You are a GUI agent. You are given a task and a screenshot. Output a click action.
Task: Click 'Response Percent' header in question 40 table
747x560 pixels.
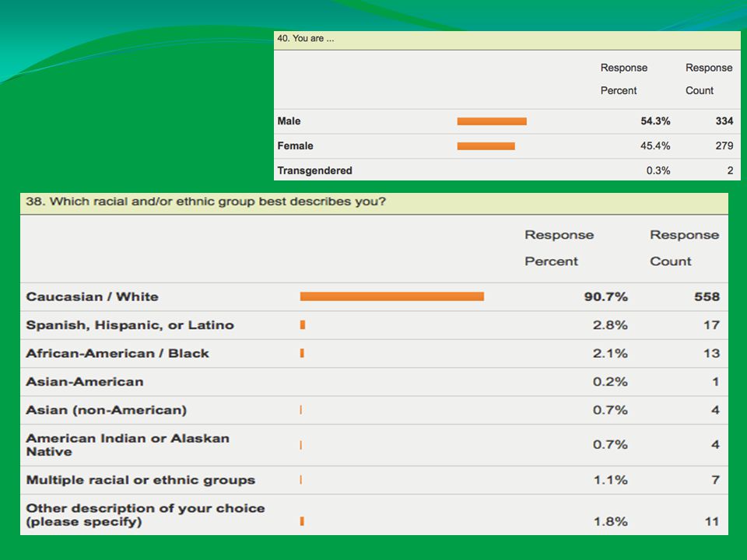tap(623, 79)
